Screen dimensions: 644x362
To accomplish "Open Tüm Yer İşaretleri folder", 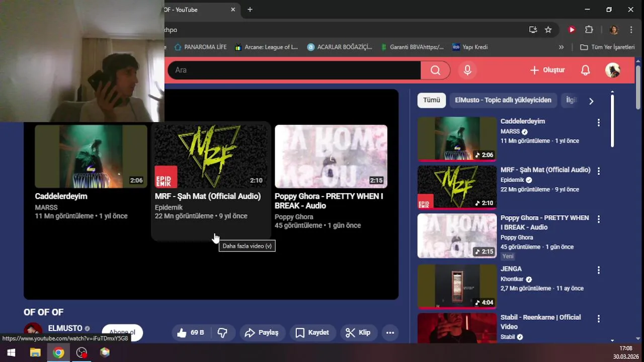I will pos(607,47).
